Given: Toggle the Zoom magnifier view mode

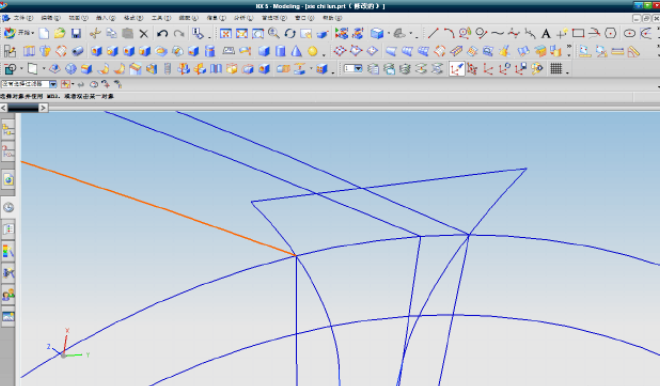Looking at the screenshot, I should point(274,33).
